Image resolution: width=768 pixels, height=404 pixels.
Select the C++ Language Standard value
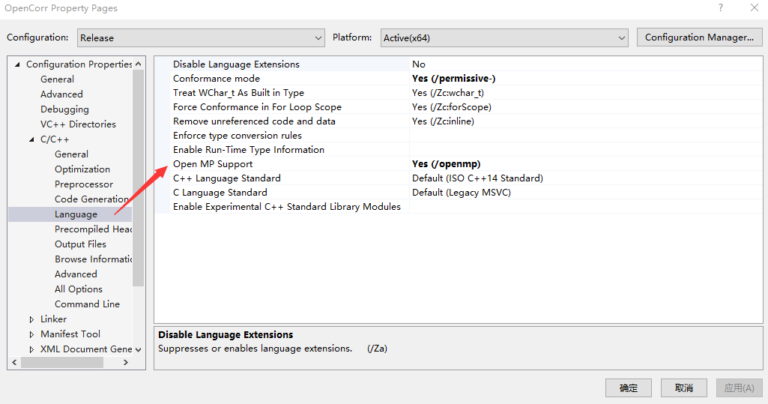[x=477, y=178]
